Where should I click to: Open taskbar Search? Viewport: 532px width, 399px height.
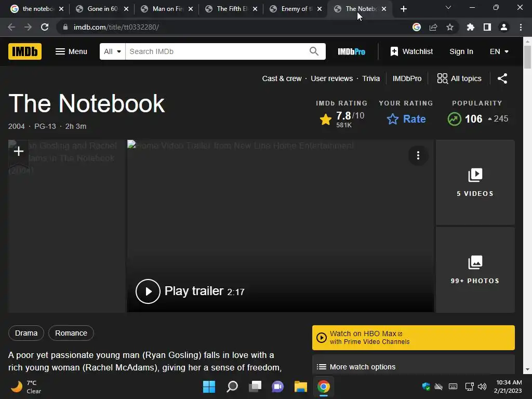click(232, 387)
